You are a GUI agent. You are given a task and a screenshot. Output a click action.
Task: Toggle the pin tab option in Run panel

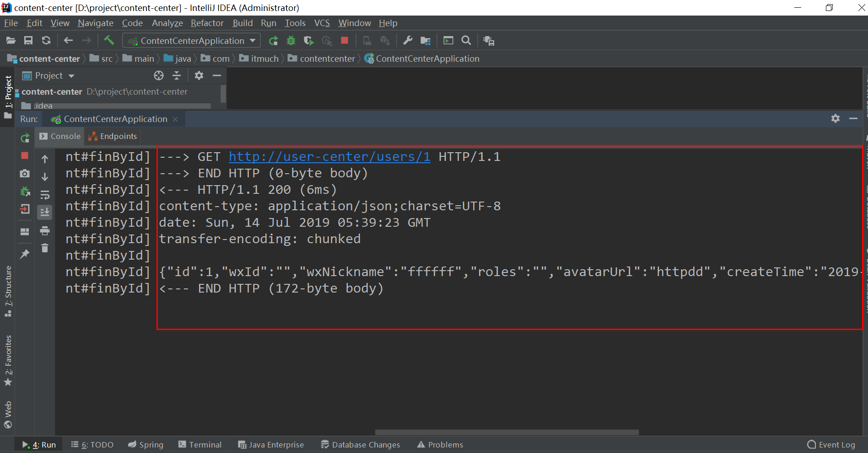pos(25,254)
